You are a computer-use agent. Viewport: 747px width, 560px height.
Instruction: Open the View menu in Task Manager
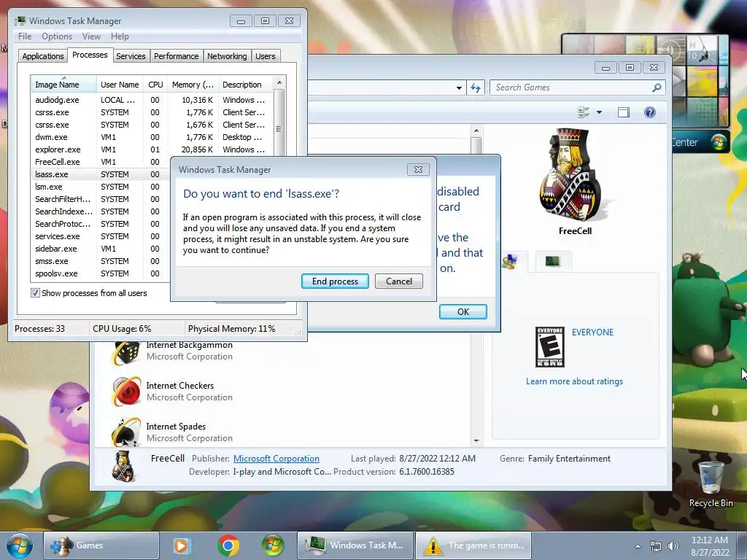[91, 36]
